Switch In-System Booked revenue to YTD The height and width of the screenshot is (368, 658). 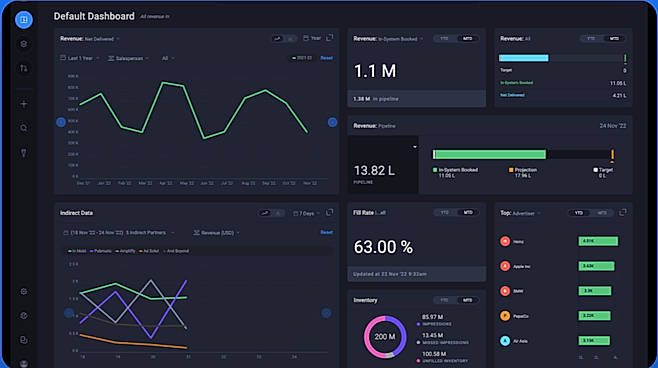[x=444, y=39]
